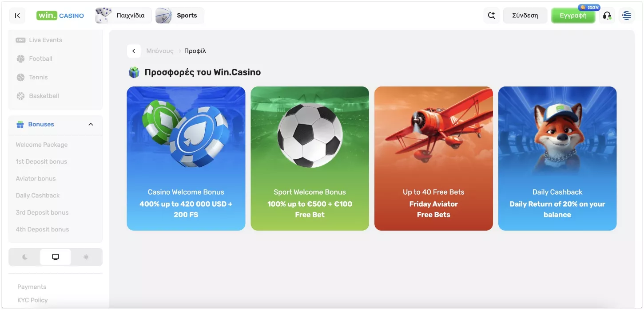Click the Σύνδεση login button
This screenshot has height=310, width=644.
525,16
